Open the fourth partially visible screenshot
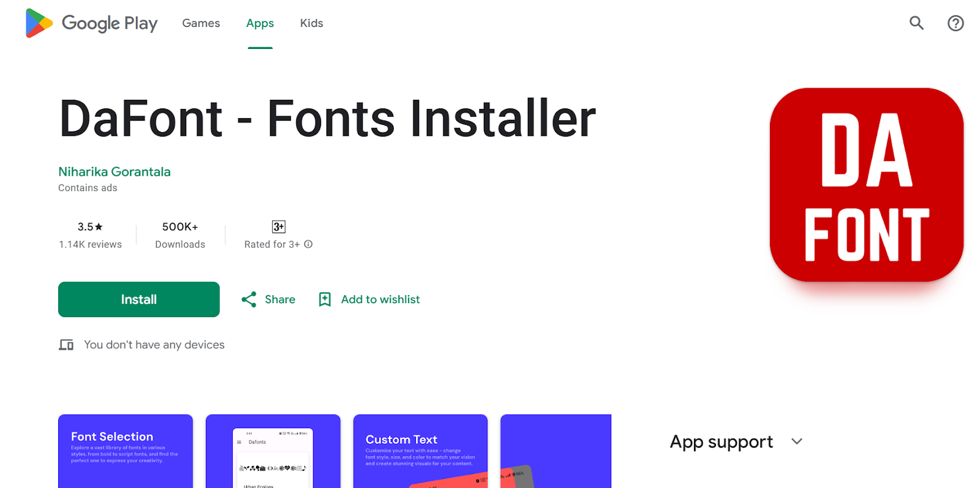The image size is (980, 488). coord(556,451)
